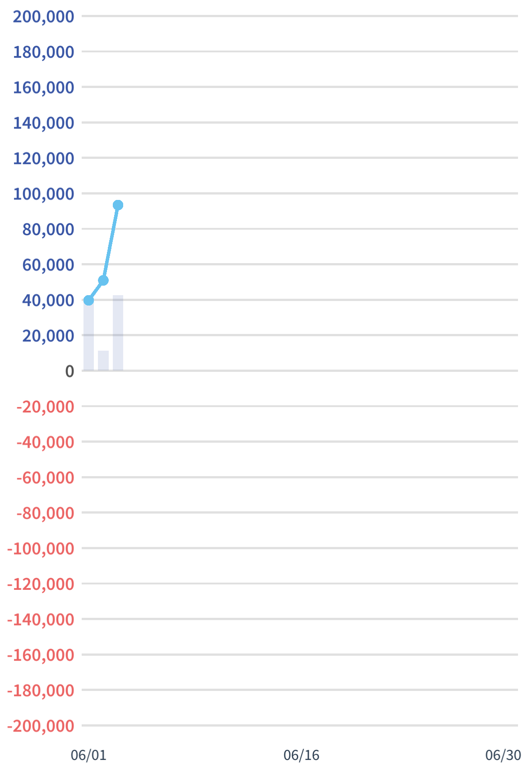Click the -100,000 axis label
Screen dimensions: 532x783
tap(41, 549)
